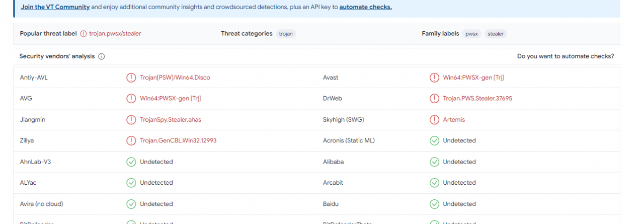Open the Join the VT Community link
The height and width of the screenshot is (224, 644).
click(55, 7)
